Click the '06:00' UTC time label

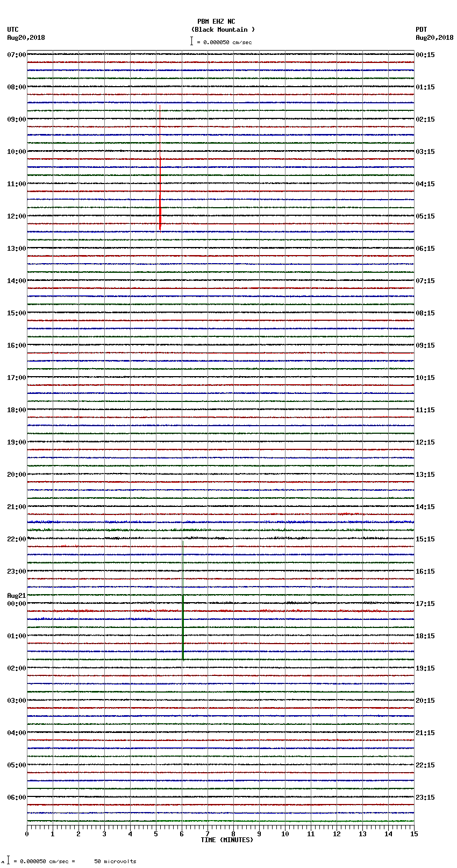point(17,798)
